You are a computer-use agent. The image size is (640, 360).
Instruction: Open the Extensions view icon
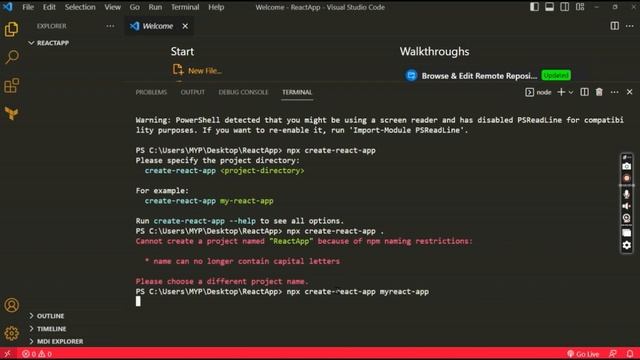pyautogui.click(x=11, y=85)
